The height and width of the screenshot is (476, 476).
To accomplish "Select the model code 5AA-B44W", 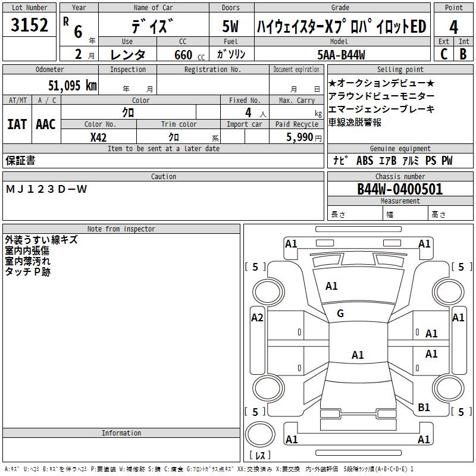I will (x=341, y=55).
